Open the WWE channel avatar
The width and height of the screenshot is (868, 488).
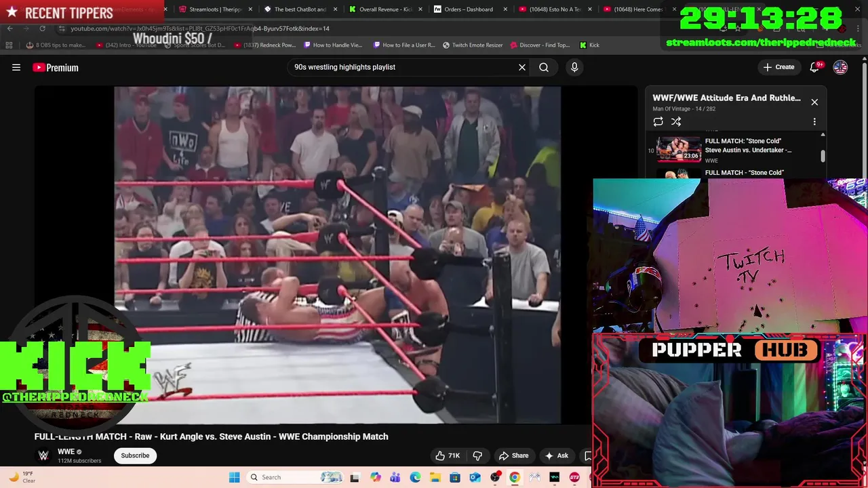click(43, 455)
